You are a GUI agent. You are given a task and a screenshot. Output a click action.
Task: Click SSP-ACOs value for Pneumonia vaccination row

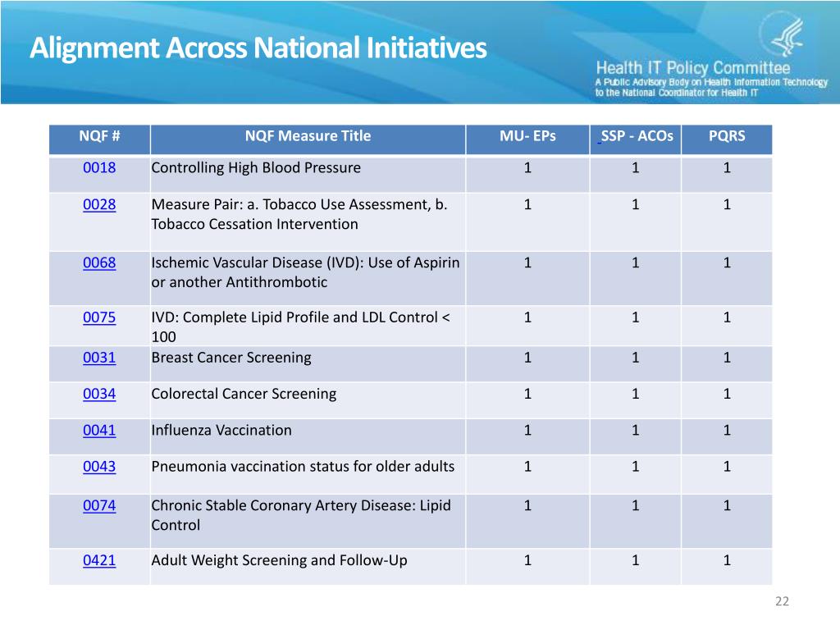[636, 467]
